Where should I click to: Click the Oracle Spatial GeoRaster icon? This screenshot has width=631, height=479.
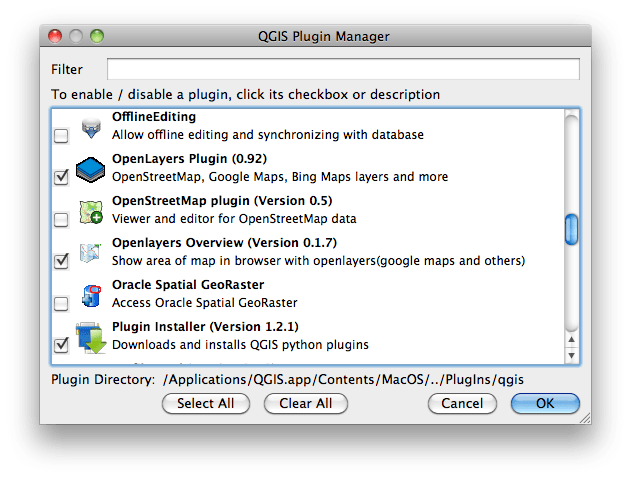[91, 296]
